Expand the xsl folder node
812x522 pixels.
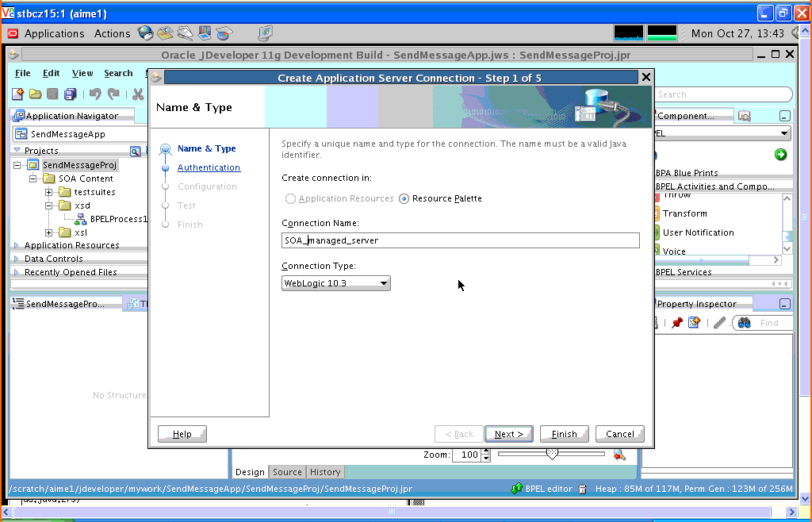(x=48, y=232)
